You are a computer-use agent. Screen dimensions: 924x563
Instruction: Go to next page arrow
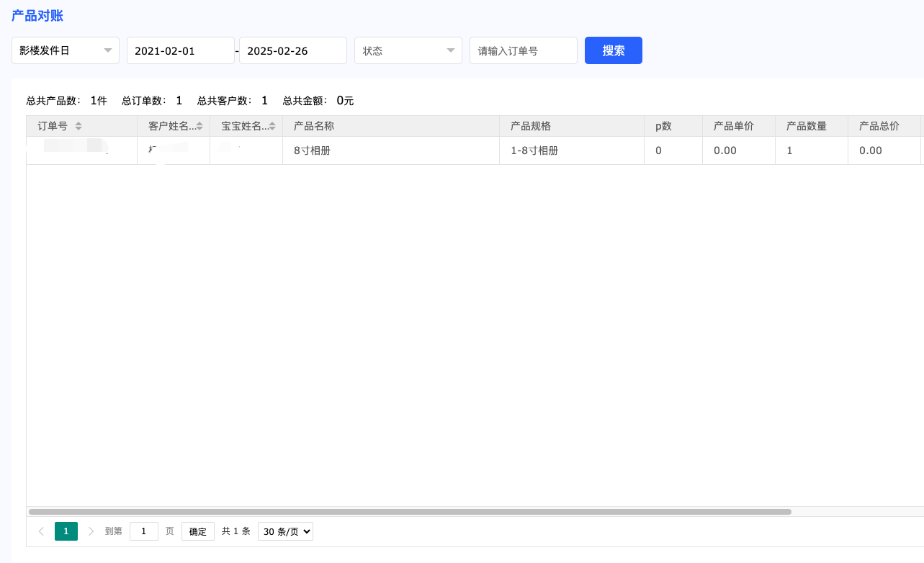pyautogui.click(x=91, y=531)
